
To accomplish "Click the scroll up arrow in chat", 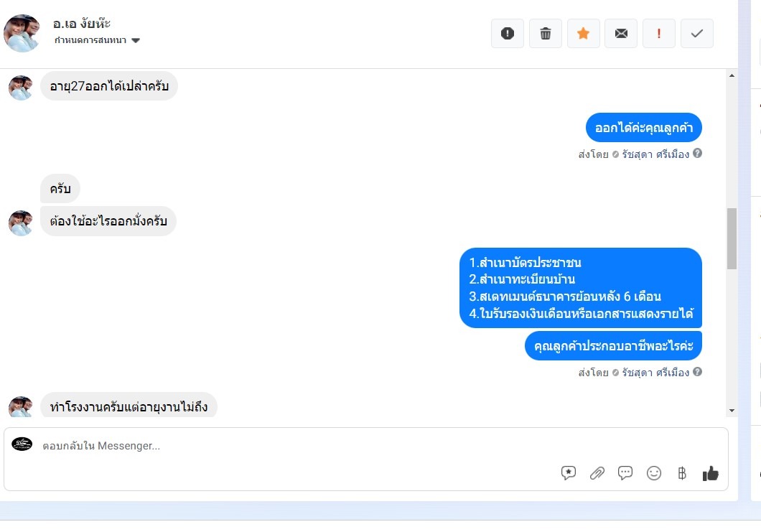I will 732,75.
